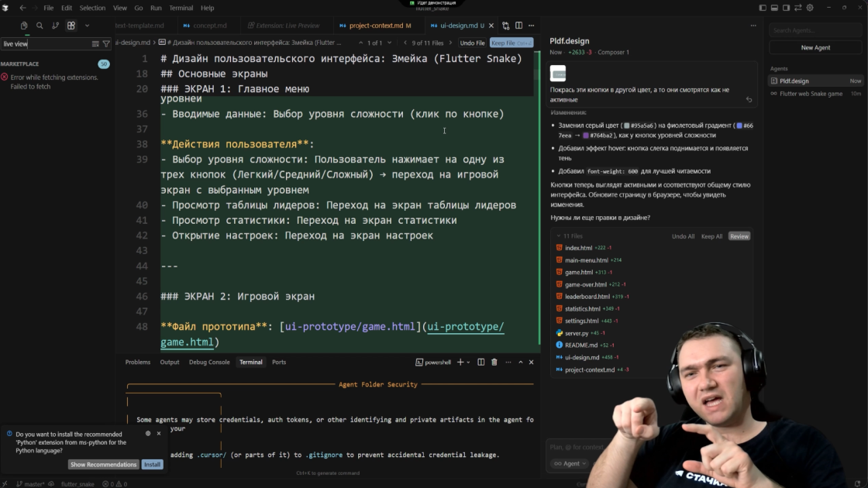Click the Keep File button
This screenshot has width=868, height=488.
point(511,43)
